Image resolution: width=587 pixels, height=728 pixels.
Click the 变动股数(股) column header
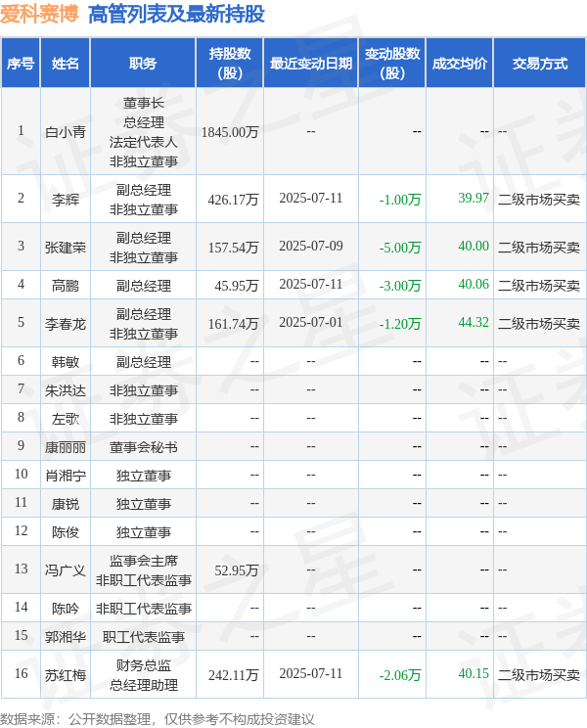pos(392,63)
